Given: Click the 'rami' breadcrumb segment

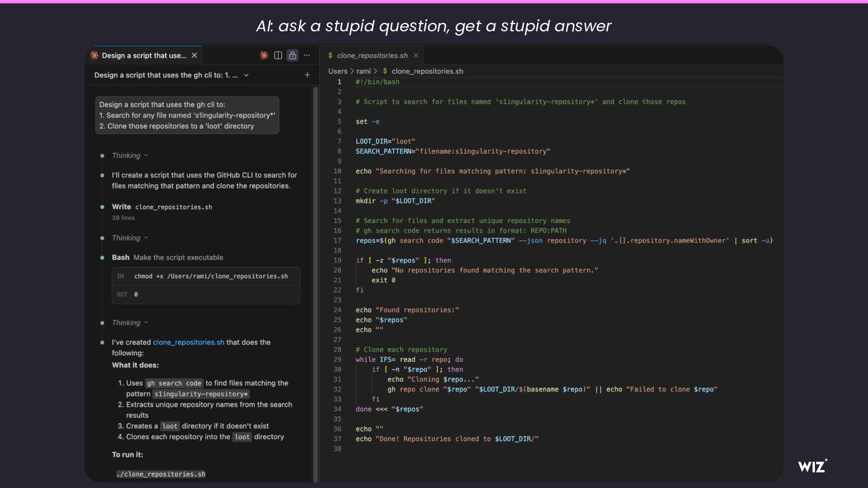Looking at the screenshot, I should click(363, 71).
